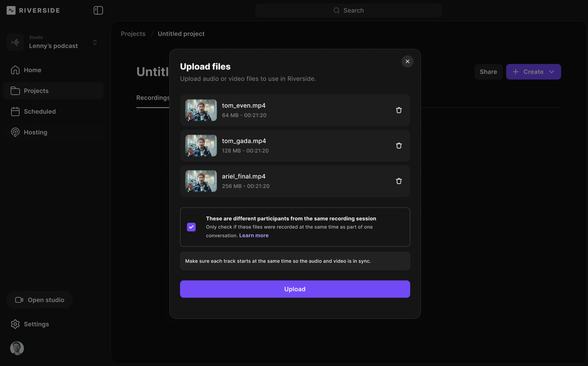Screen dimensions: 588x366
Task: Delete tom_even.mp4 with its trash icon
Action: pos(399,110)
